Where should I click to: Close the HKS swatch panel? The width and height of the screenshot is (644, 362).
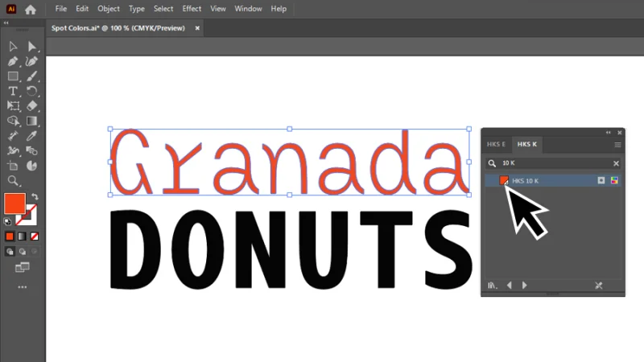pos(619,133)
